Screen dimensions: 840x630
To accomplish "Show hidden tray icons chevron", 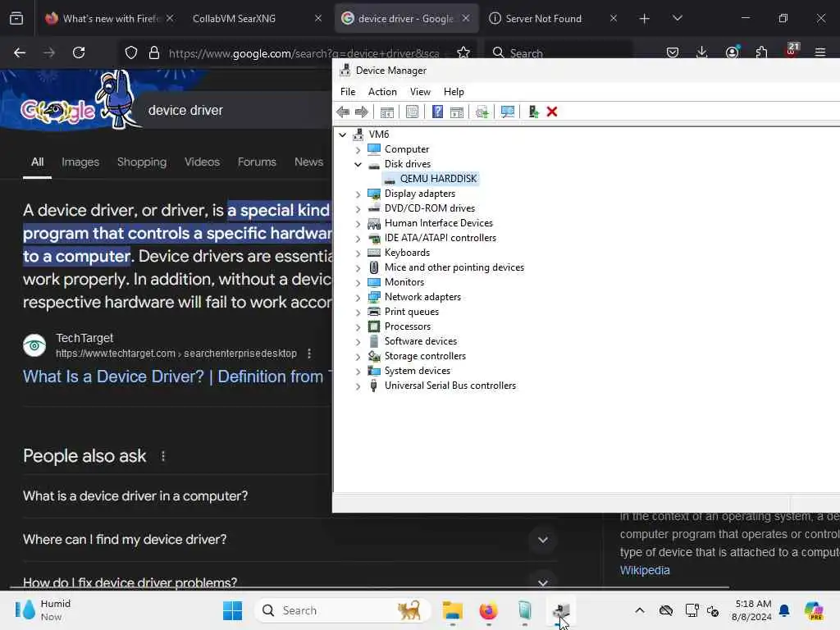I will click(640, 610).
